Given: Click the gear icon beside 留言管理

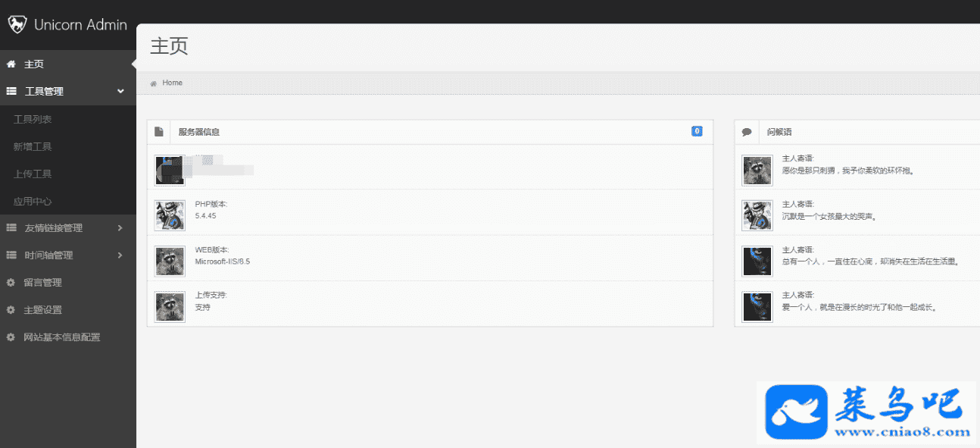Looking at the screenshot, I should (11, 283).
